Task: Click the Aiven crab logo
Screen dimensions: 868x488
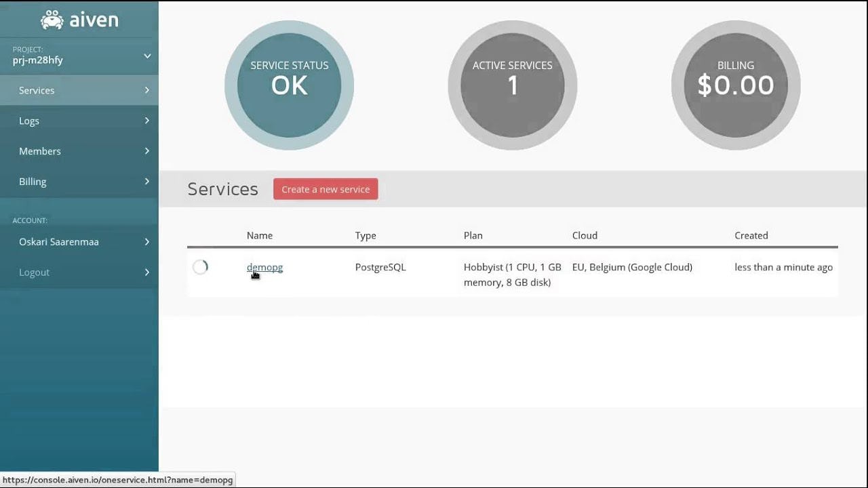Action: pyautogui.click(x=52, y=20)
